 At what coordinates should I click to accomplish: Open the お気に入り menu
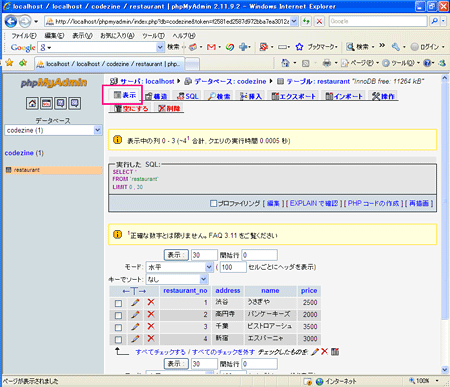coord(117,36)
